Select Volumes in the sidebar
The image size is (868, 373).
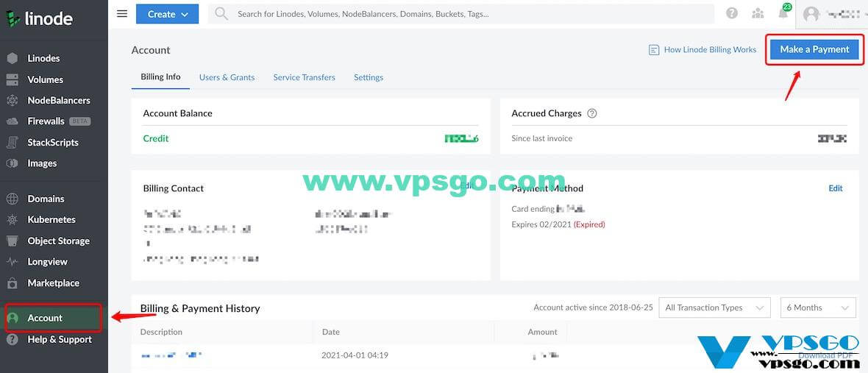46,79
